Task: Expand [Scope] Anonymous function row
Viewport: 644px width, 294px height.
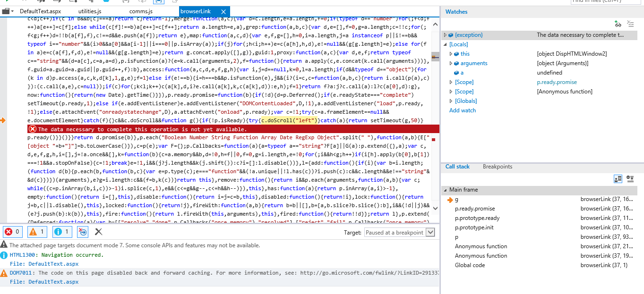Action: [451, 92]
